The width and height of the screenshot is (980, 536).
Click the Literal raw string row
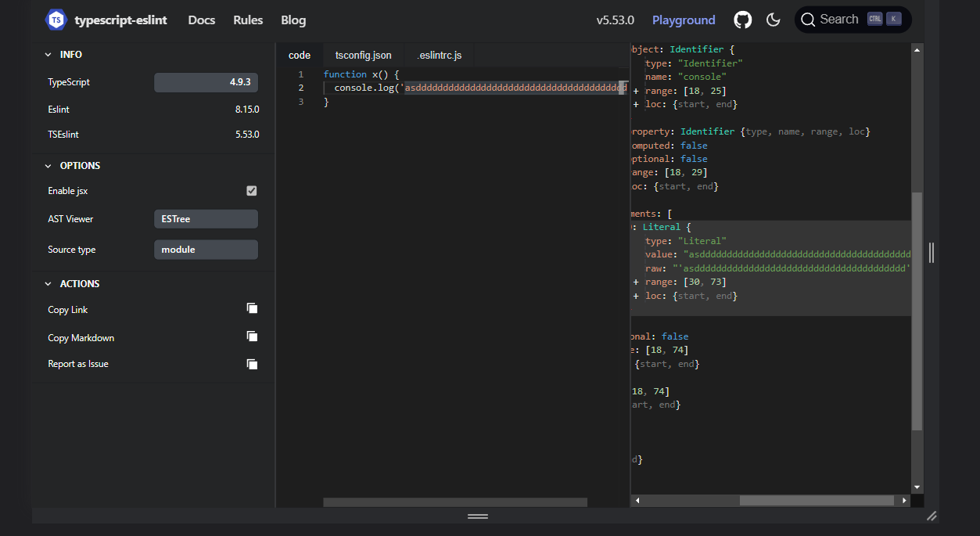pos(778,268)
